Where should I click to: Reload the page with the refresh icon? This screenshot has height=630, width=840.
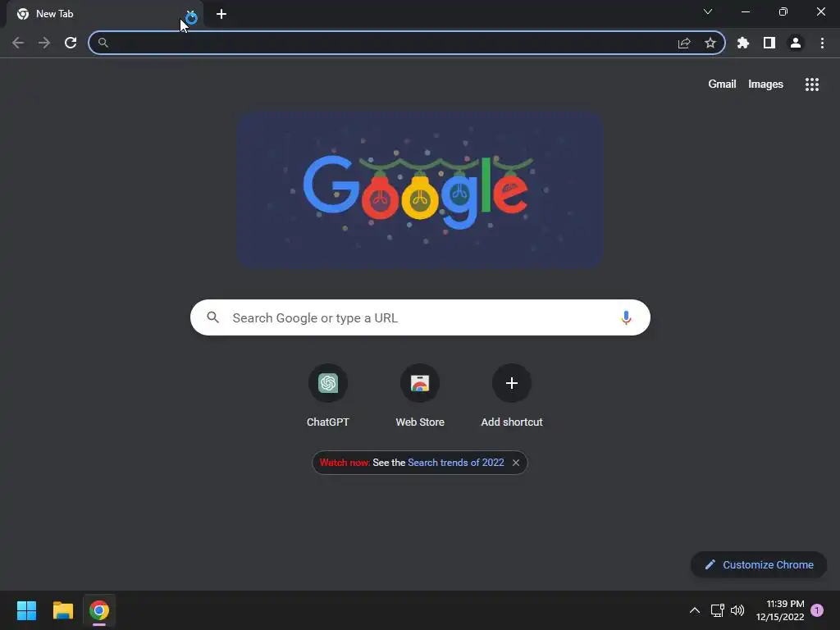[x=71, y=43]
